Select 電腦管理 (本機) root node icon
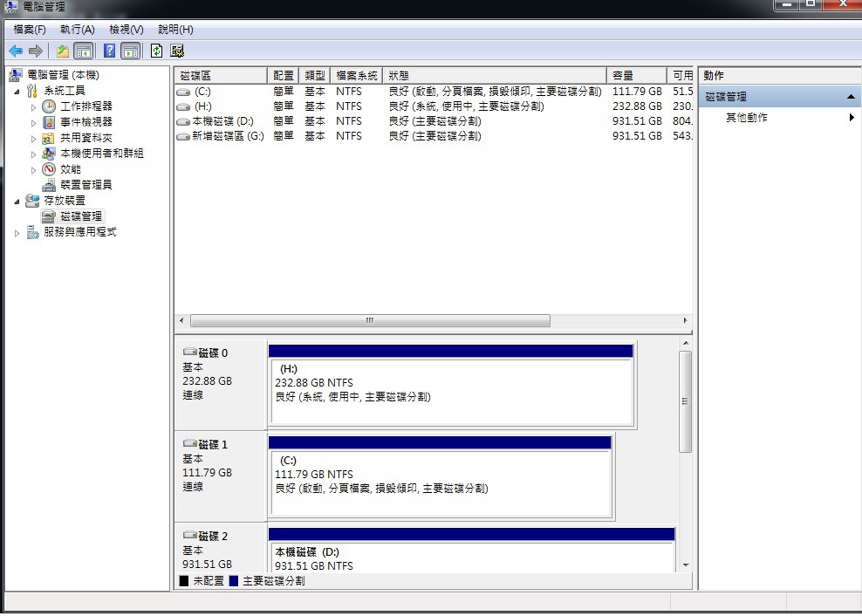 click(16, 75)
